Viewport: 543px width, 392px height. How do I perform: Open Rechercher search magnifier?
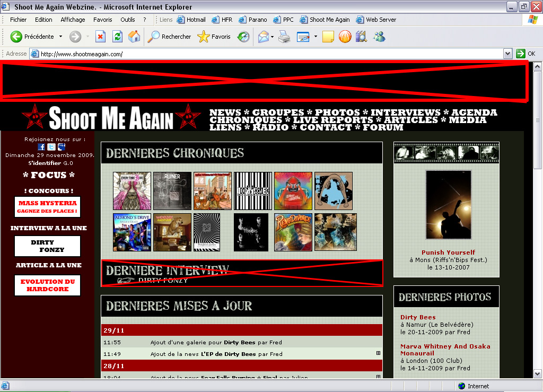[x=169, y=37]
